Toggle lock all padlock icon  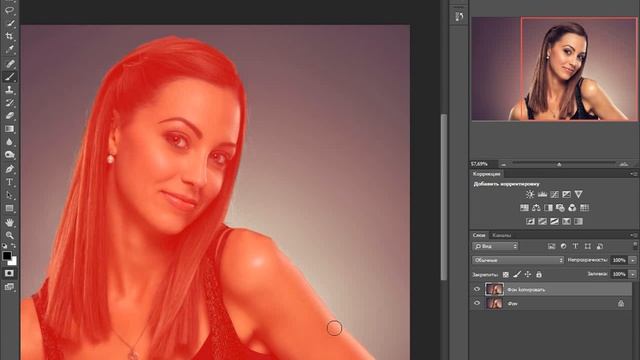539,275
